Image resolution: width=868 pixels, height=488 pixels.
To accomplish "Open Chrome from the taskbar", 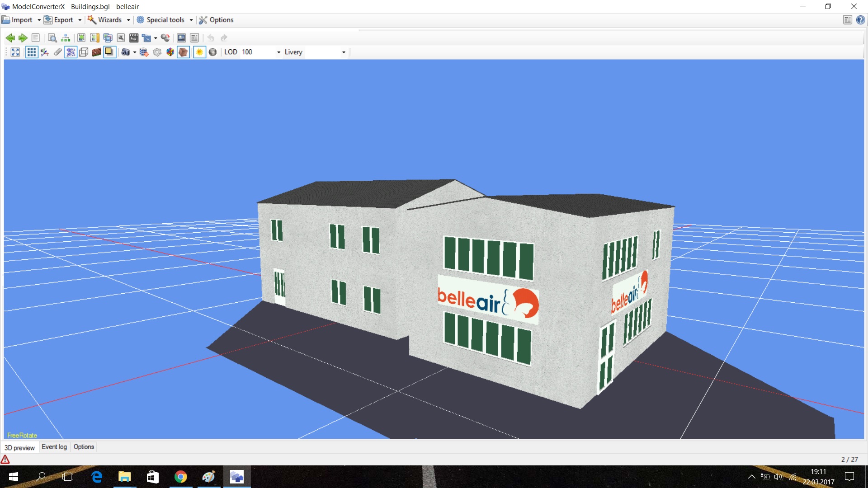I will click(x=181, y=477).
